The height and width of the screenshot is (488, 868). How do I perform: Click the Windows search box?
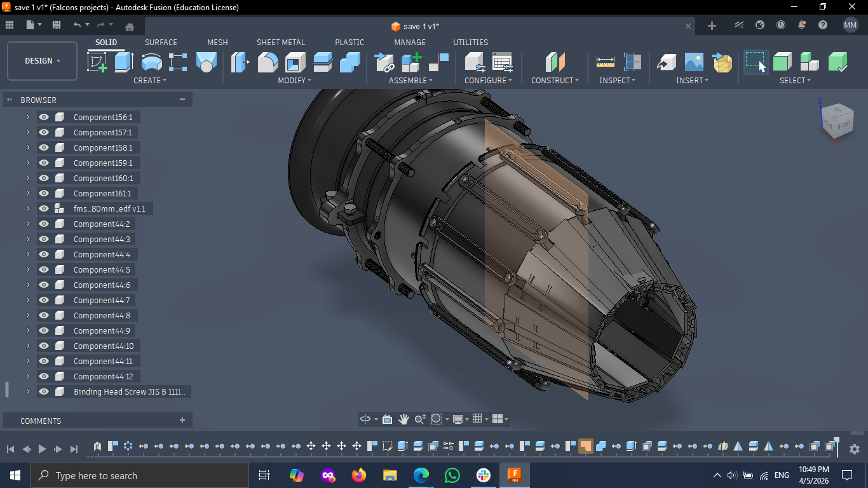(x=140, y=475)
